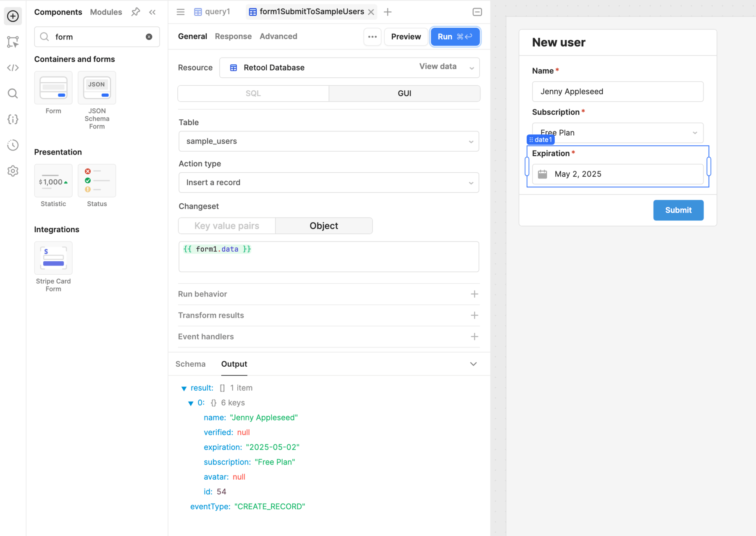Minimize the query editor panel
This screenshot has height=536, width=756.
pos(477,12)
